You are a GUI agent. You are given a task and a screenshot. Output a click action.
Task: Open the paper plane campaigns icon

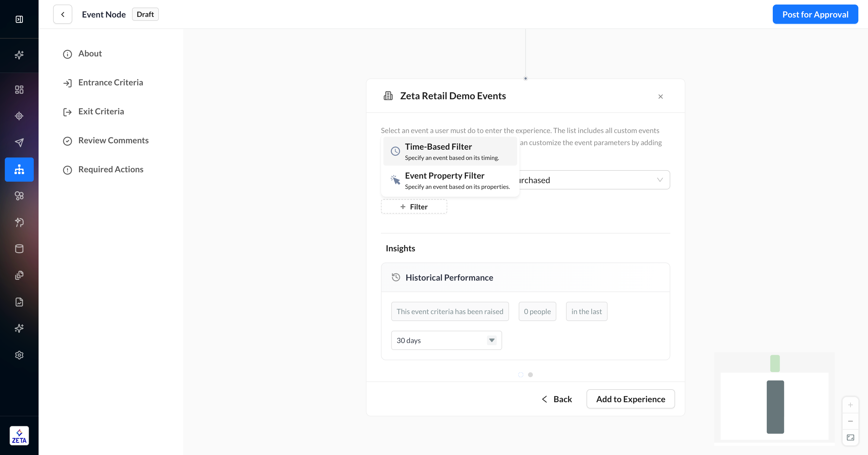(x=19, y=142)
